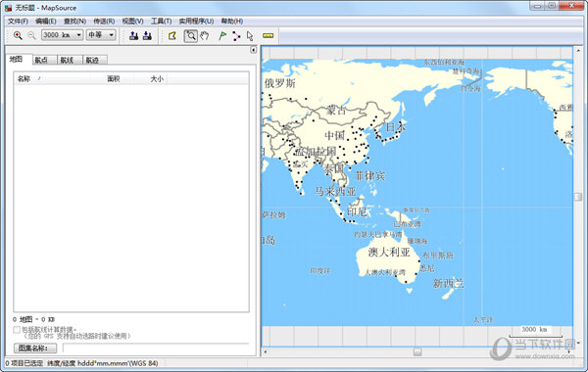Click the map horizontal scrollbar thumb
Viewport: 588px width, 372px height.
click(417, 351)
